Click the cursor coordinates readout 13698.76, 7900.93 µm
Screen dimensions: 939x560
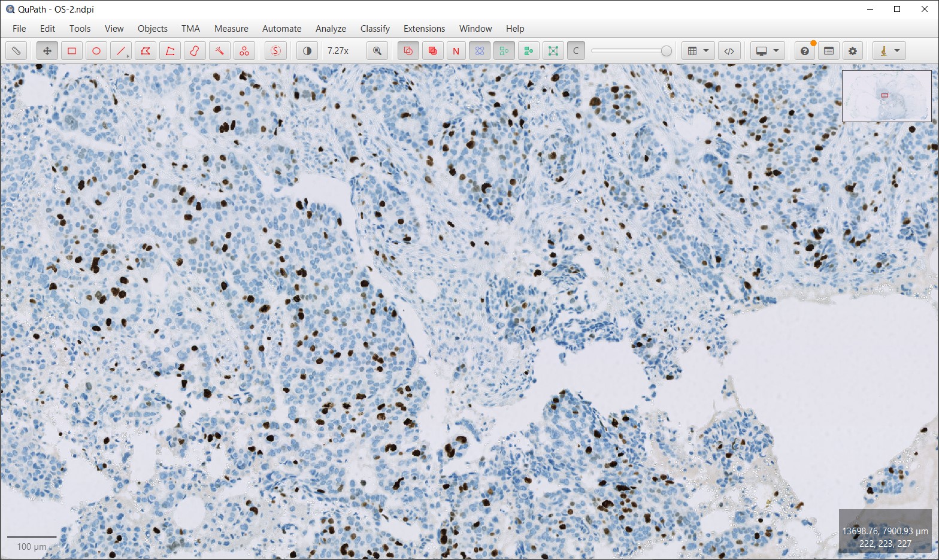pos(885,531)
